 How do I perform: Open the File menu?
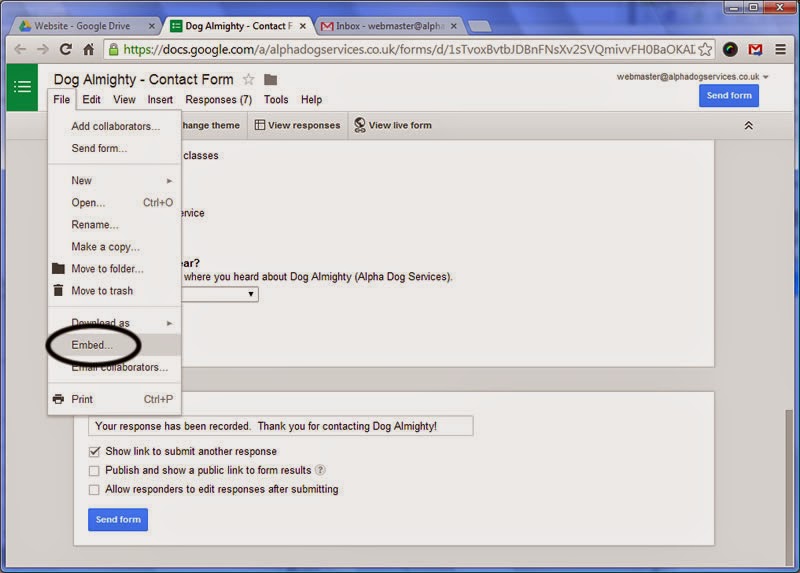click(x=62, y=99)
